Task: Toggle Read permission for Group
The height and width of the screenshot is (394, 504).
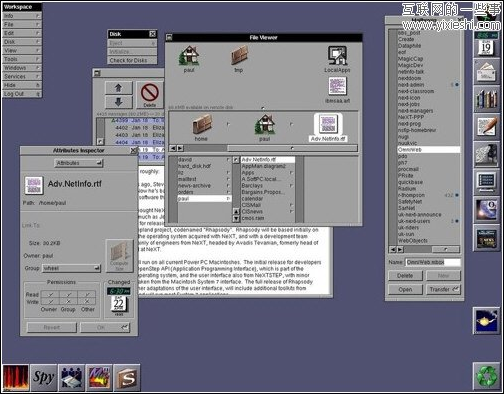Action: tap(69, 294)
